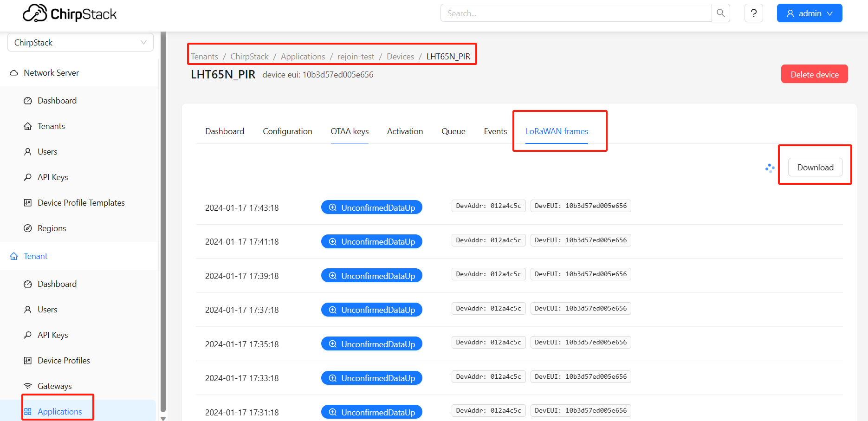The image size is (868, 421).
Task: Click the Tenants breadcrumb link
Action: coord(204,57)
